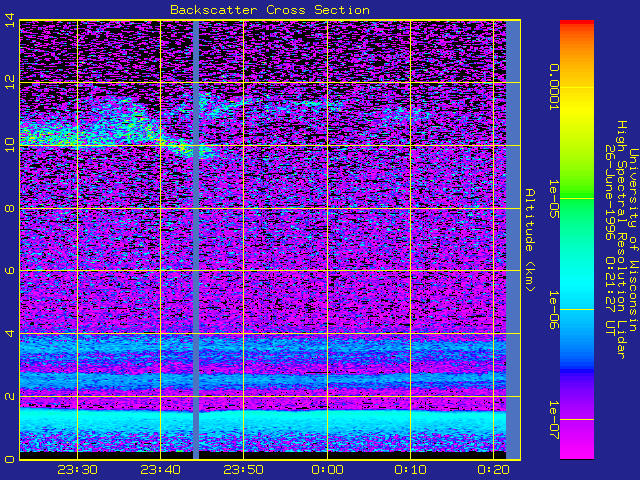The image size is (640, 480).
Task: Click the grey data-gap stripe after 23:40
Action: click(x=196, y=240)
